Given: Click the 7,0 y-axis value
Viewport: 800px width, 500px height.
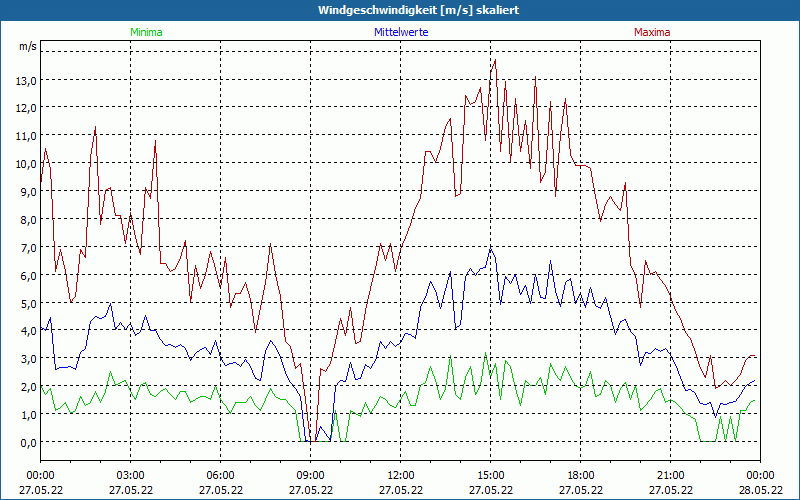Looking at the screenshot, I should pyautogui.click(x=30, y=247).
